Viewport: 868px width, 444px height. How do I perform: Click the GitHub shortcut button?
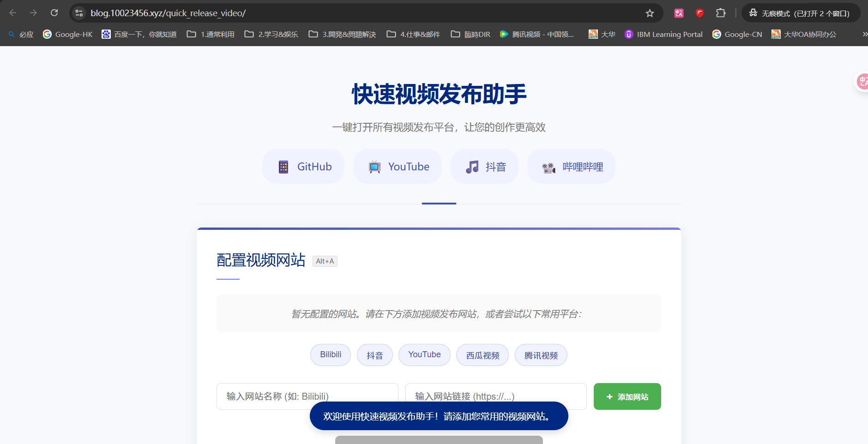coord(303,167)
